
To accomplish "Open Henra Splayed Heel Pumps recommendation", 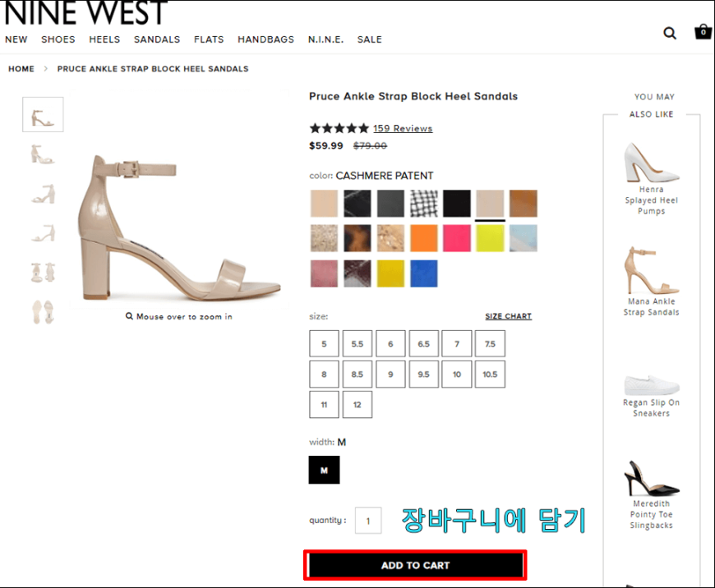I will point(651,200).
